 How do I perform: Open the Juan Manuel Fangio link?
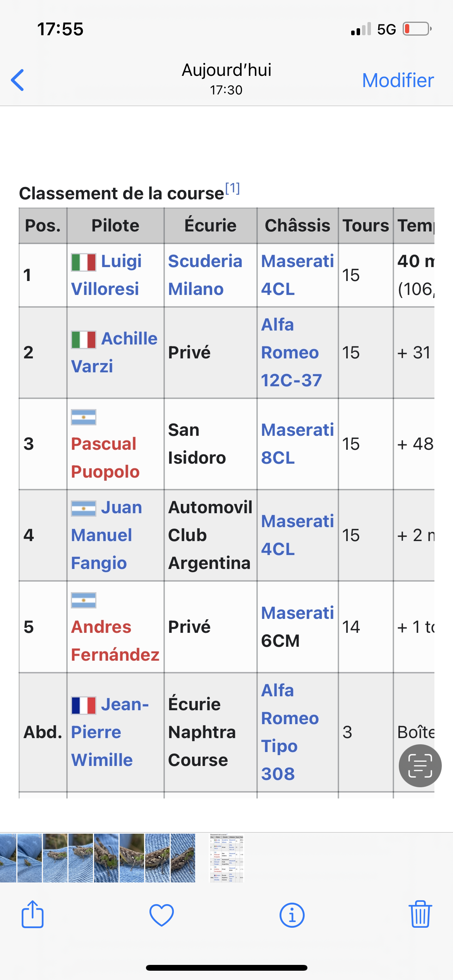point(102,535)
